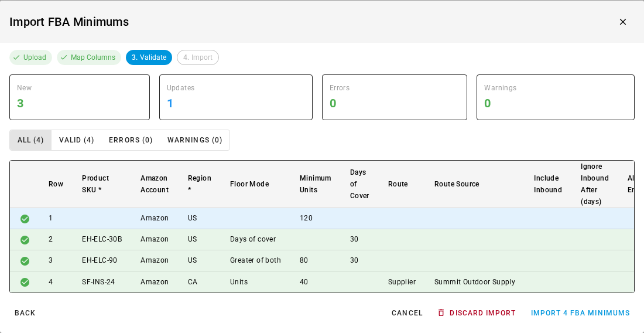The height and width of the screenshot is (333, 644).
Task: Click the EH-ELC-30B SKU cell
Action: pyautogui.click(x=102, y=239)
